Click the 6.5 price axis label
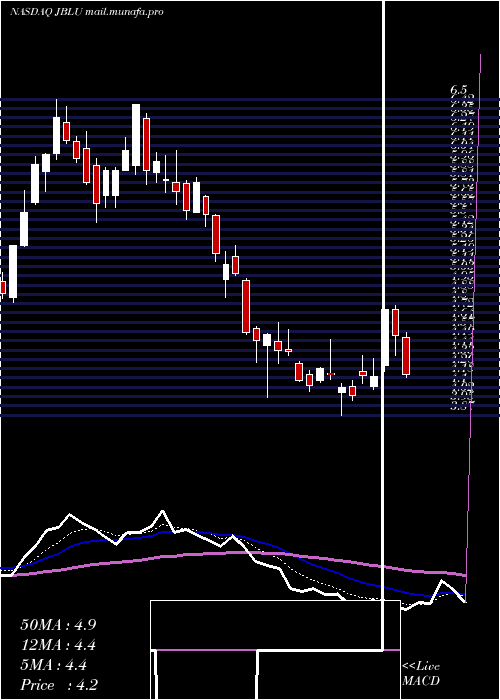 click(x=458, y=90)
